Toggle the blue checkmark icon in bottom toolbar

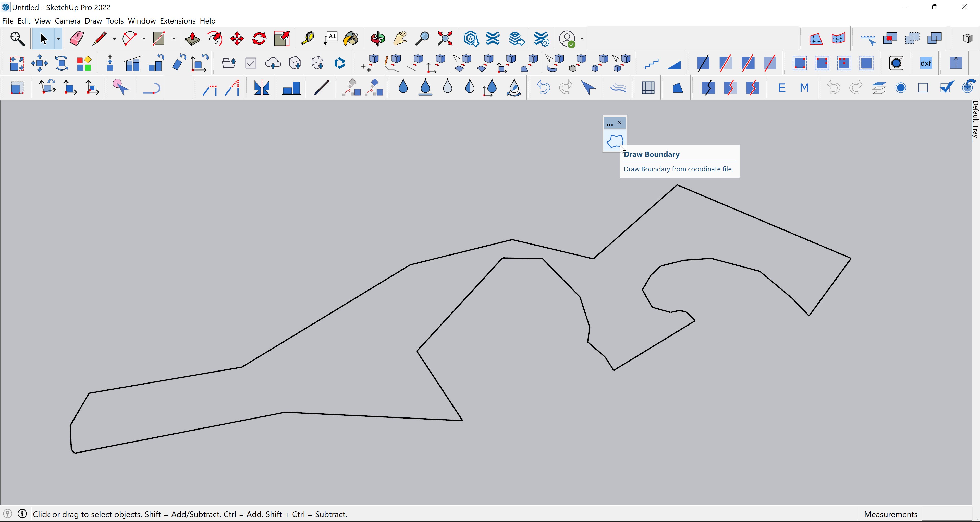click(946, 88)
